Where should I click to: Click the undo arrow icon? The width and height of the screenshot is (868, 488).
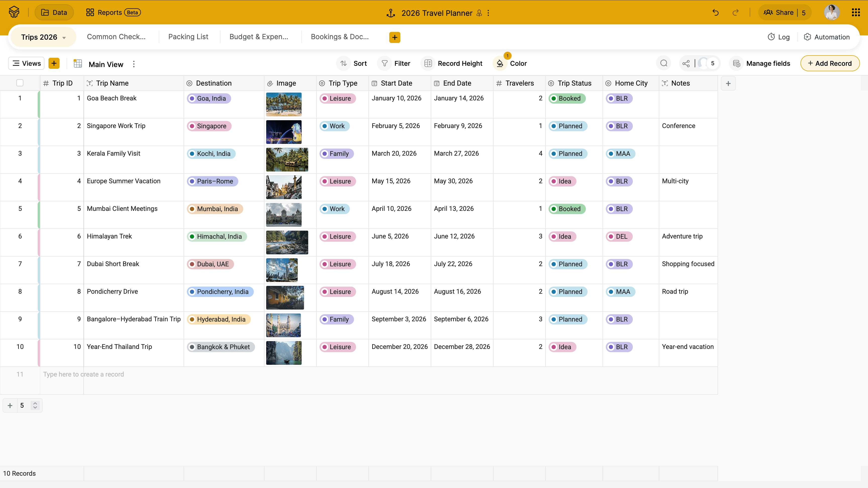click(715, 13)
